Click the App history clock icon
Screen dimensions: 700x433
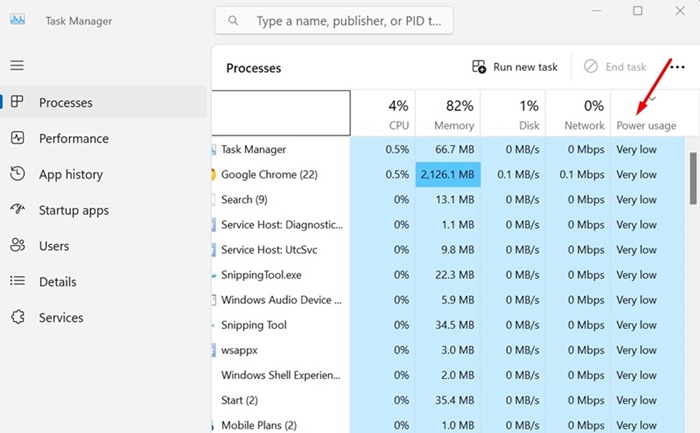click(17, 174)
